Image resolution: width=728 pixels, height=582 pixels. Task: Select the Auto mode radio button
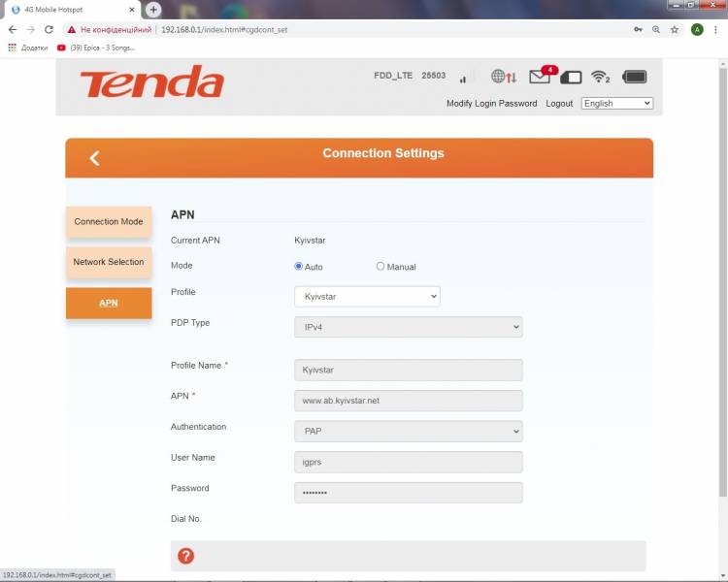(x=299, y=266)
